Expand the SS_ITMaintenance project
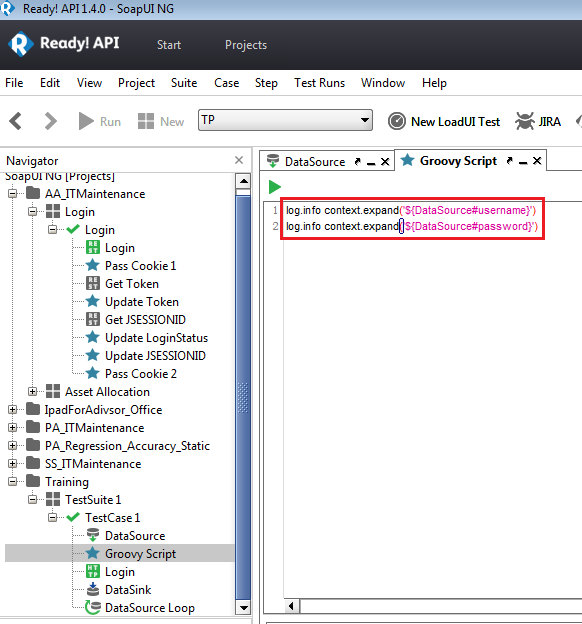Image resolution: width=582 pixels, height=624 pixels. pyautogui.click(x=12, y=464)
